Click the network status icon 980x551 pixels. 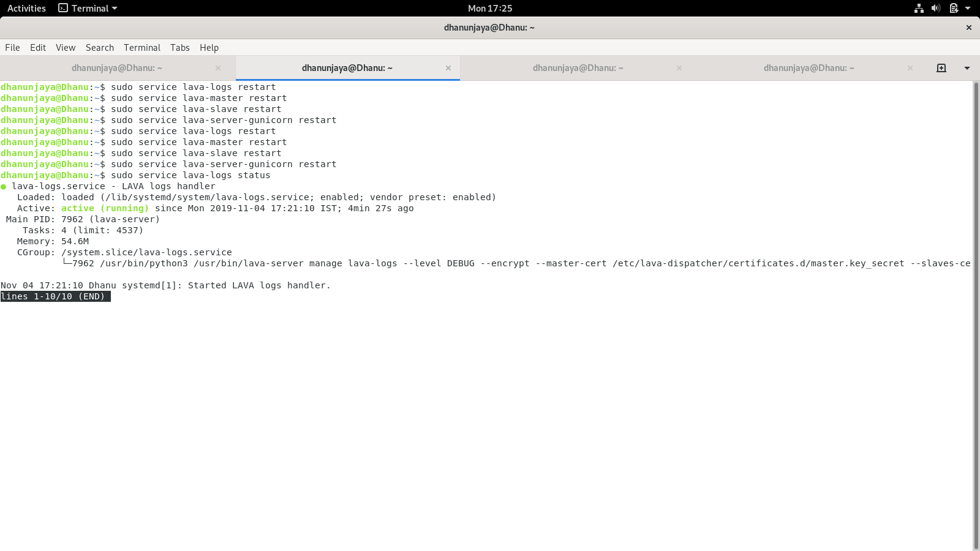919,8
